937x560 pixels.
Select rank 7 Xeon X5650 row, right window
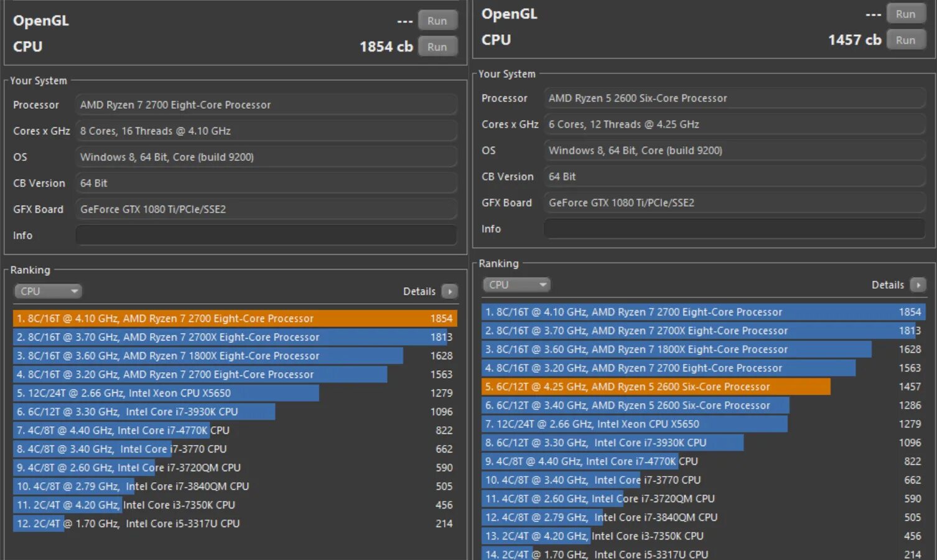pos(704,424)
